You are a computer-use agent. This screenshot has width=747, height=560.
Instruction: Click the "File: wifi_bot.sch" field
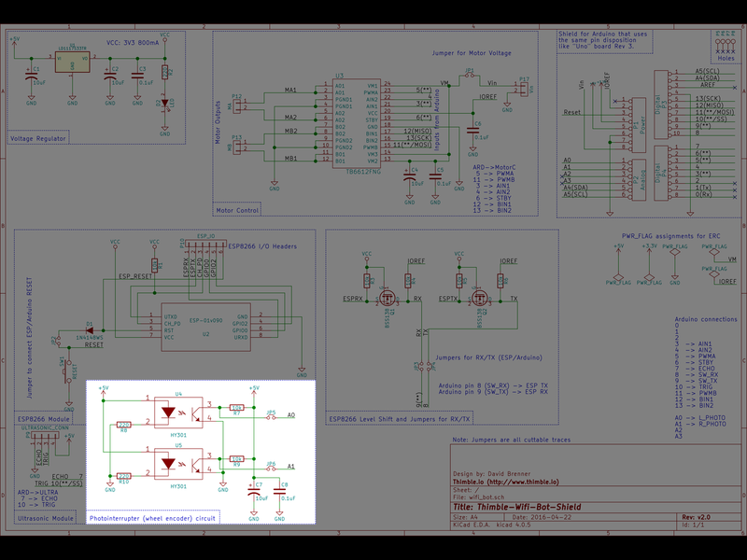pos(478,497)
